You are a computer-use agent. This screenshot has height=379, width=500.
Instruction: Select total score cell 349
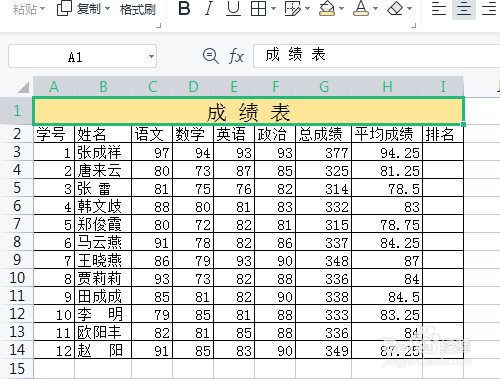324,350
